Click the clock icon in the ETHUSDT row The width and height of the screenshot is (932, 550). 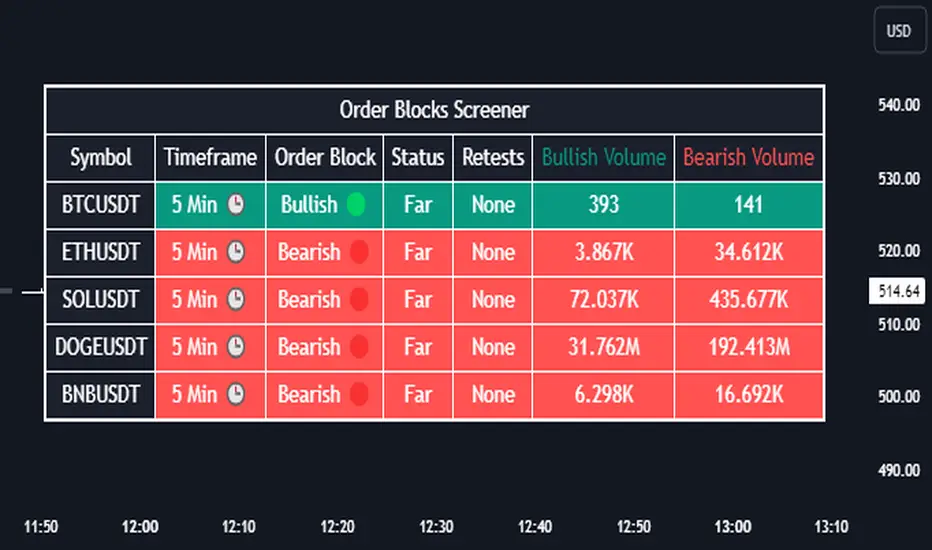pyautogui.click(x=236, y=252)
